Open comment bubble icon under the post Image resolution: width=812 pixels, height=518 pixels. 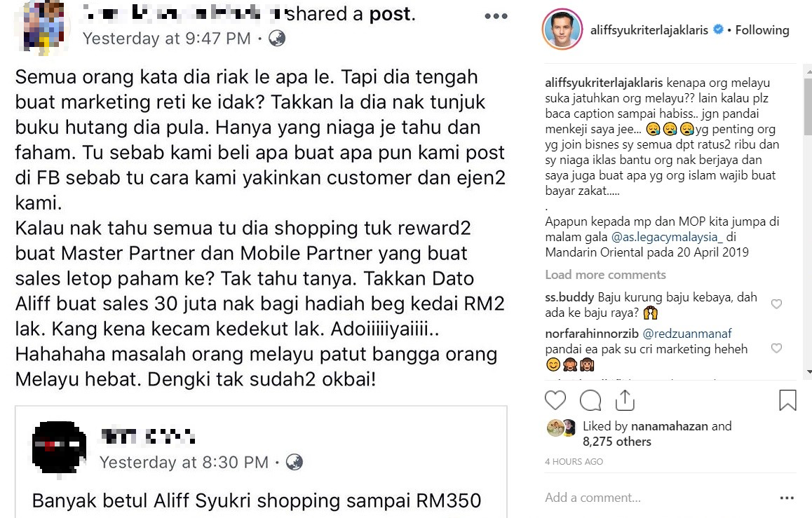tap(590, 400)
